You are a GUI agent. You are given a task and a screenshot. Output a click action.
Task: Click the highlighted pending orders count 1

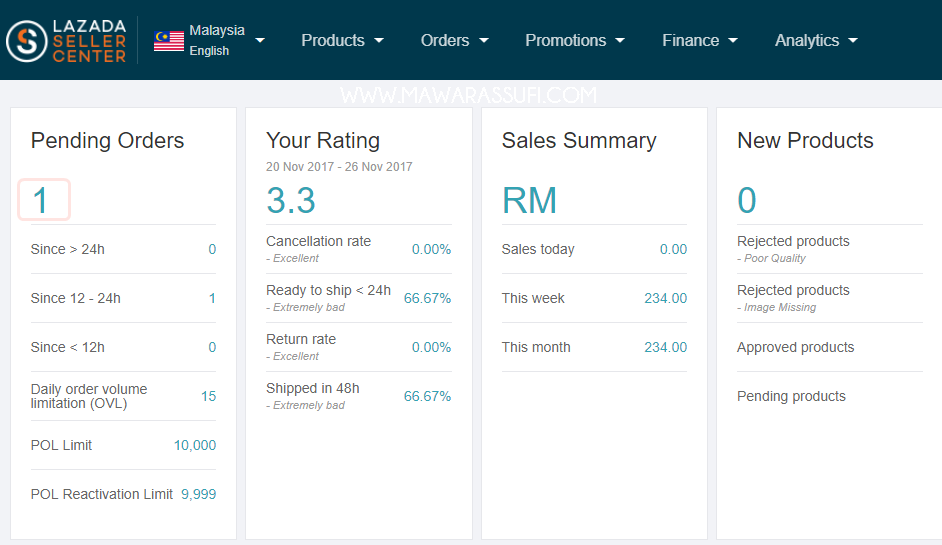43,200
